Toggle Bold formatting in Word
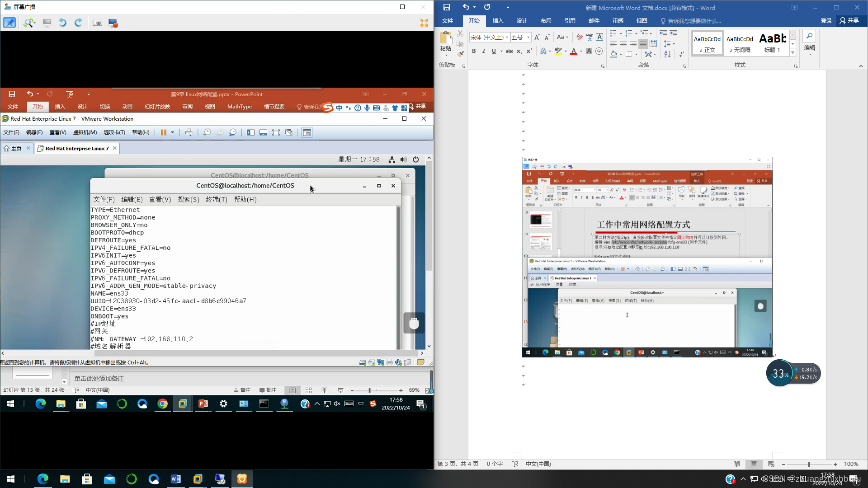The width and height of the screenshot is (868, 488). click(x=474, y=51)
